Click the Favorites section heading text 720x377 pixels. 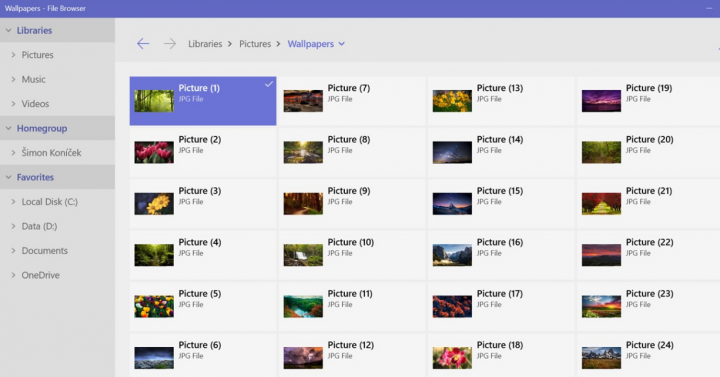[x=35, y=177]
